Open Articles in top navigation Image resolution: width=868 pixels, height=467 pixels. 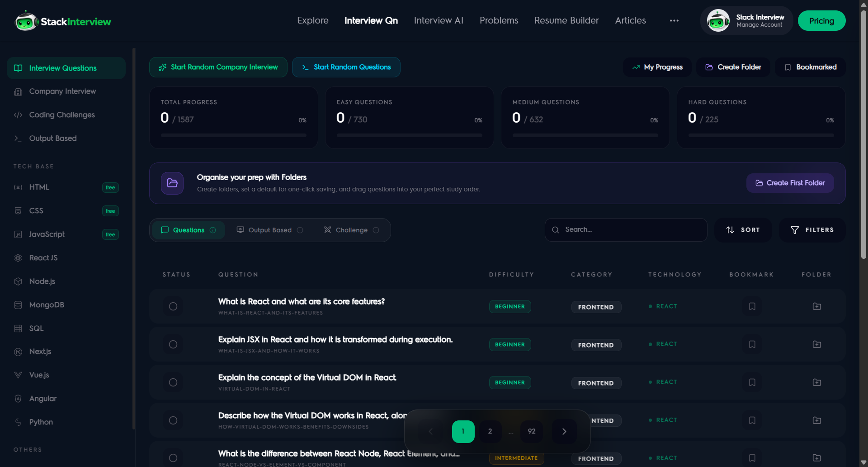coord(631,20)
